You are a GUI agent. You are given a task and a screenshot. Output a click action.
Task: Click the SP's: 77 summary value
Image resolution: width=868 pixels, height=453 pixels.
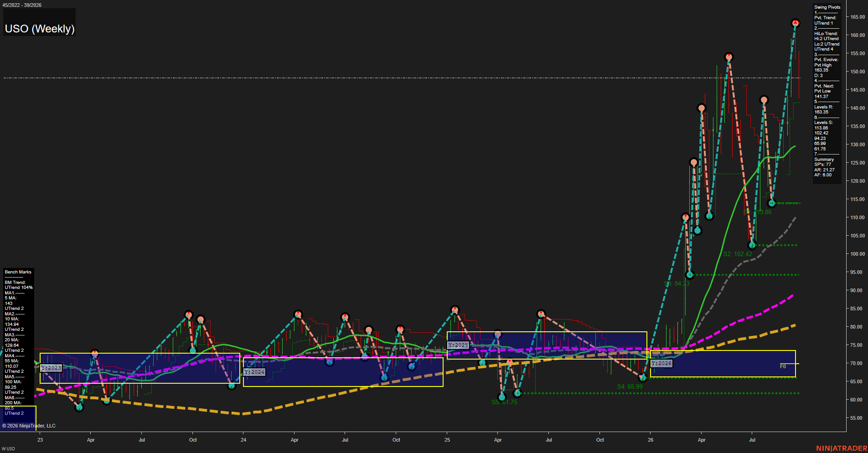coord(822,165)
